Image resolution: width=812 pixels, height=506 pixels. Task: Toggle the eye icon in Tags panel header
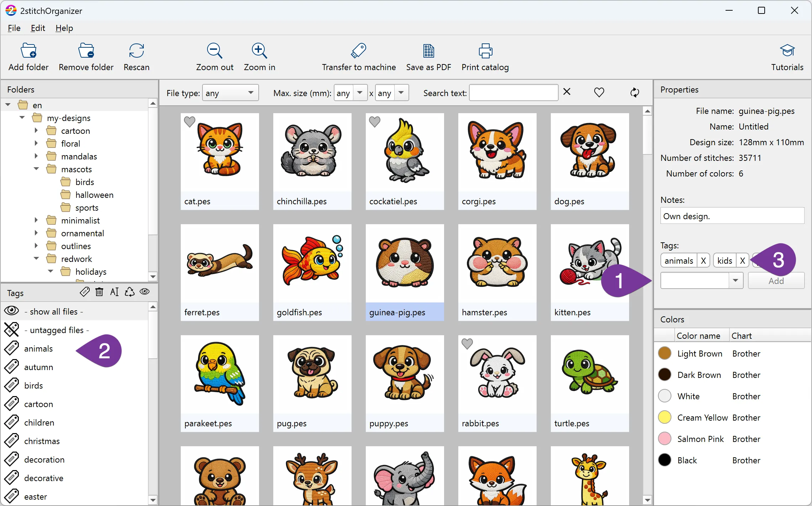144,292
